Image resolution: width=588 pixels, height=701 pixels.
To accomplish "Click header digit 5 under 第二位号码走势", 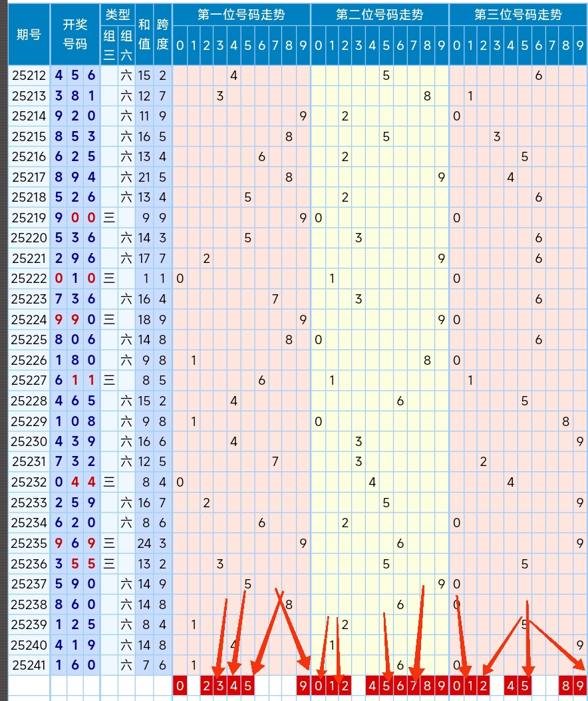I will (386, 45).
